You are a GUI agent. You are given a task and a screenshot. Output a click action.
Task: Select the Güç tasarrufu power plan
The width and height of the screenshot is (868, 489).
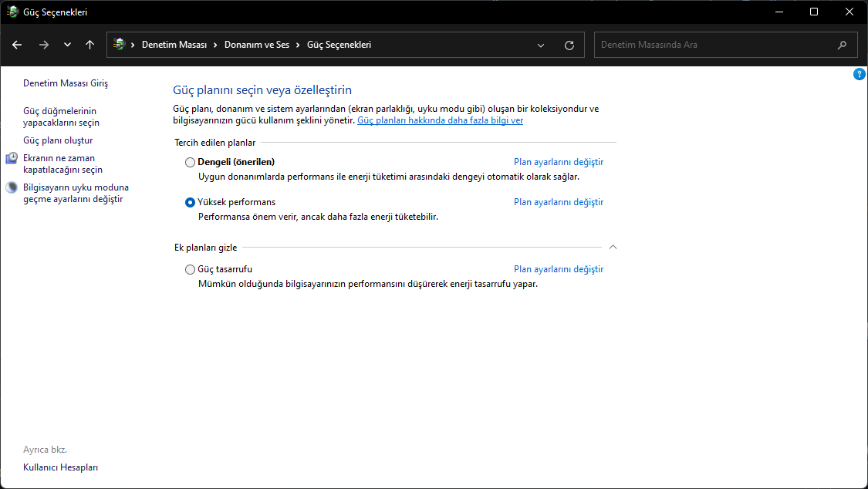pos(191,269)
